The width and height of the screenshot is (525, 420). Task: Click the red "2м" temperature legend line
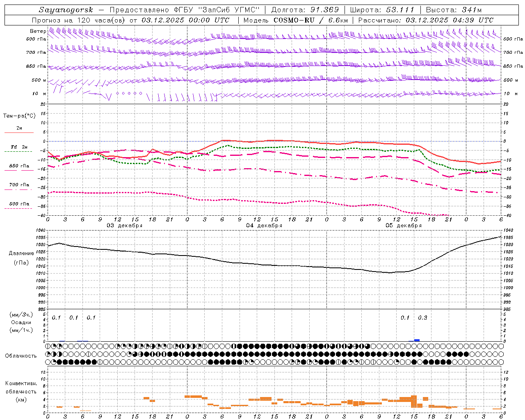coord(19,132)
